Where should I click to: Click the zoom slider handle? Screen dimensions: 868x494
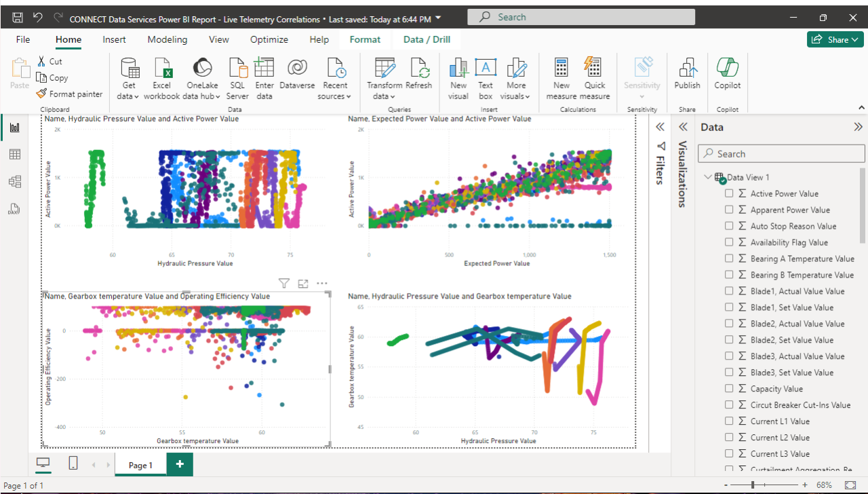point(753,485)
